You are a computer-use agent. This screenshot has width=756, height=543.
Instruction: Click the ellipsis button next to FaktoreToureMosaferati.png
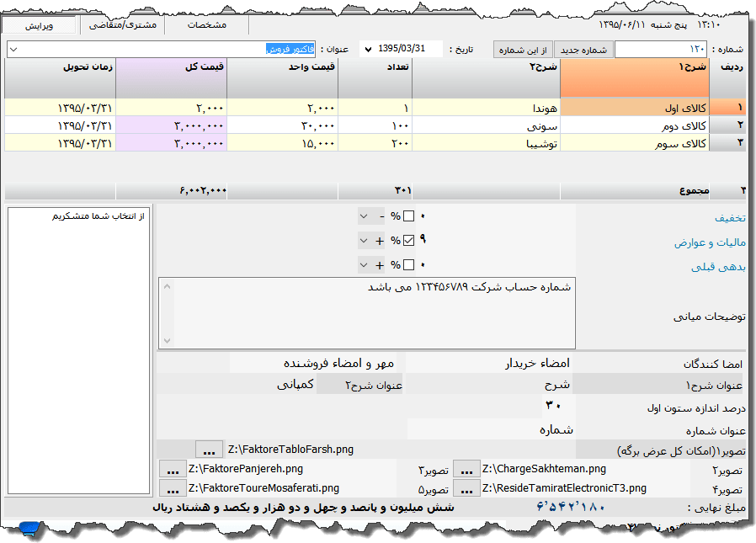point(173,488)
